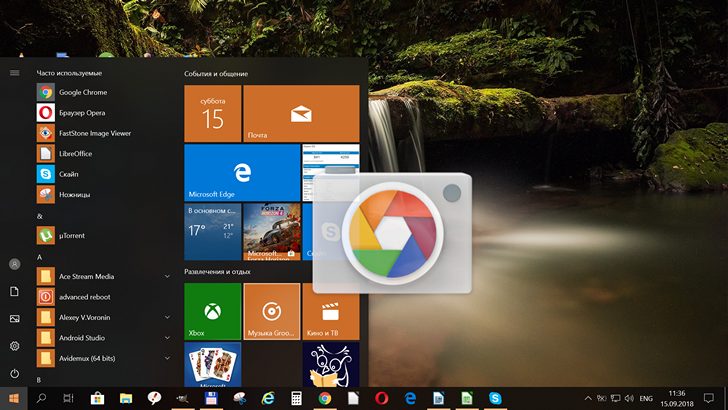Open the clock showing 11:36 15.09.2018

coord(676,398)
